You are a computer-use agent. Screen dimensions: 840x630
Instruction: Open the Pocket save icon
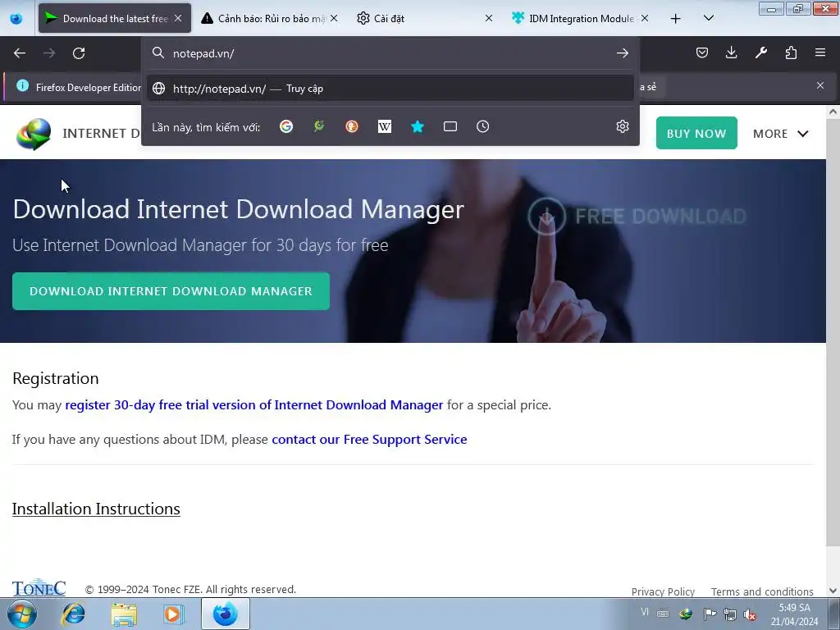pyautogui.click(x=702, y=52)
